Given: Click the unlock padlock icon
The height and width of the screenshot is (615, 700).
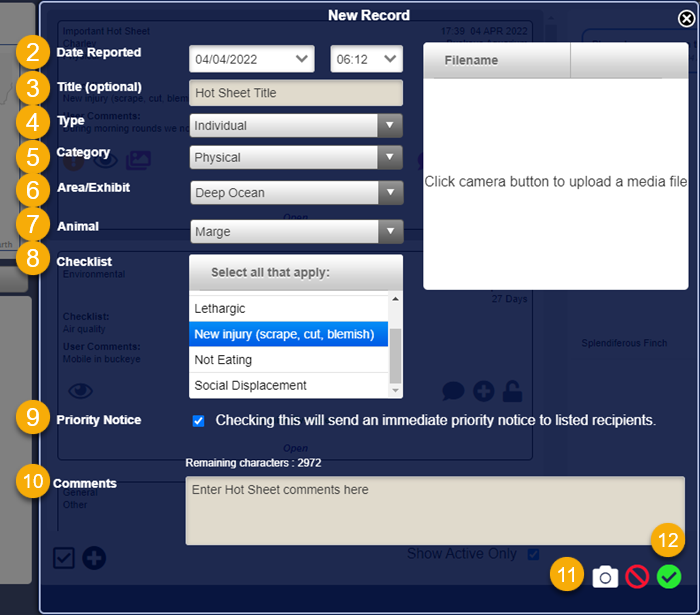Looking at the screenshot, I should [513, 391].
